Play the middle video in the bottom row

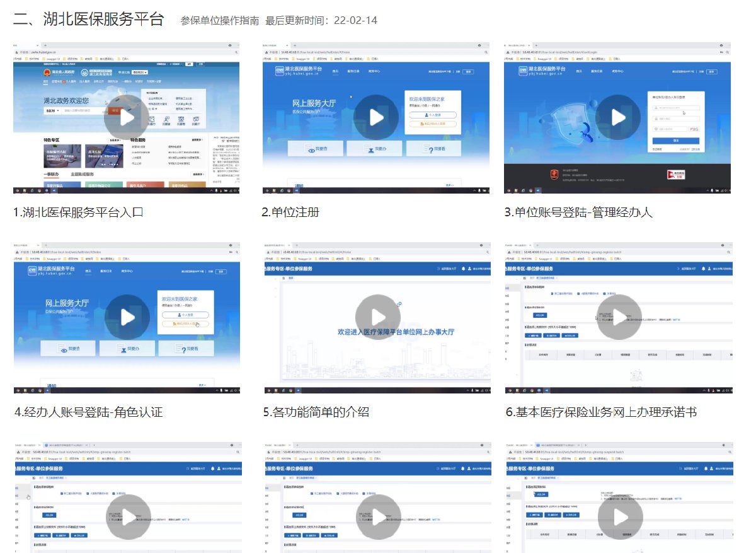point(378,517)
